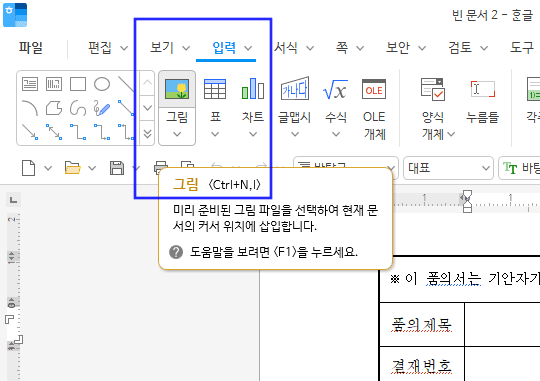
Task: Click the 양식 개체 form object icon
Action: (x=433, y=89)
